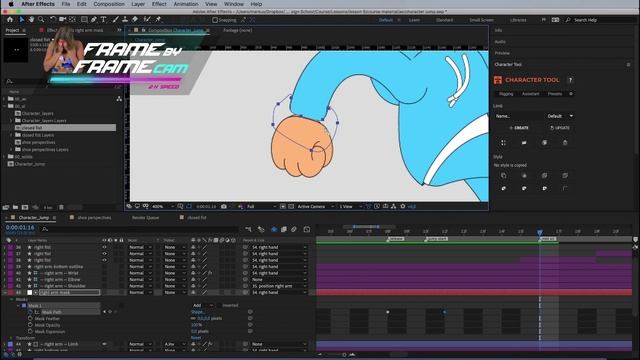Switch to the 'shoe perspectives' timeline tab
The height and width of the screenshot is (360, 640).
point(94,218)
